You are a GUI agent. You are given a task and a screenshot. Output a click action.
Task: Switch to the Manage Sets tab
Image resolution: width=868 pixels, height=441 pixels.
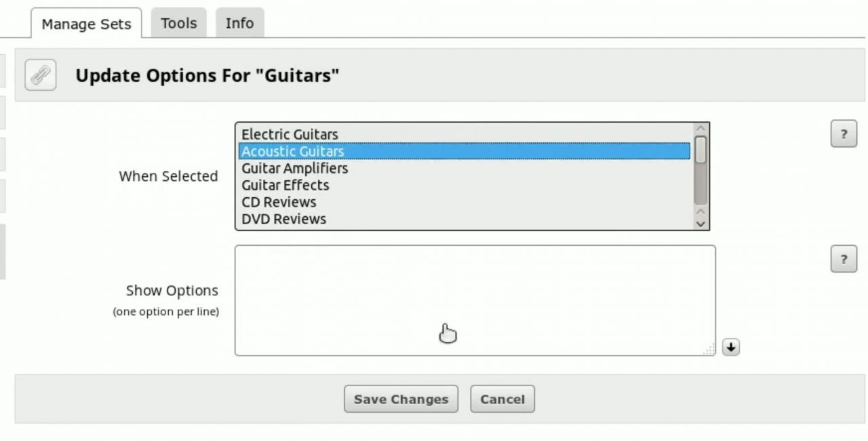(x=86, y=24)
